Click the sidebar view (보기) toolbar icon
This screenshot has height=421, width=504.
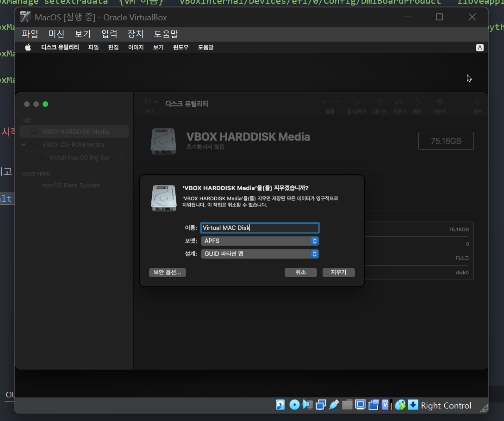pyautogui.click(x=148, y=102)
